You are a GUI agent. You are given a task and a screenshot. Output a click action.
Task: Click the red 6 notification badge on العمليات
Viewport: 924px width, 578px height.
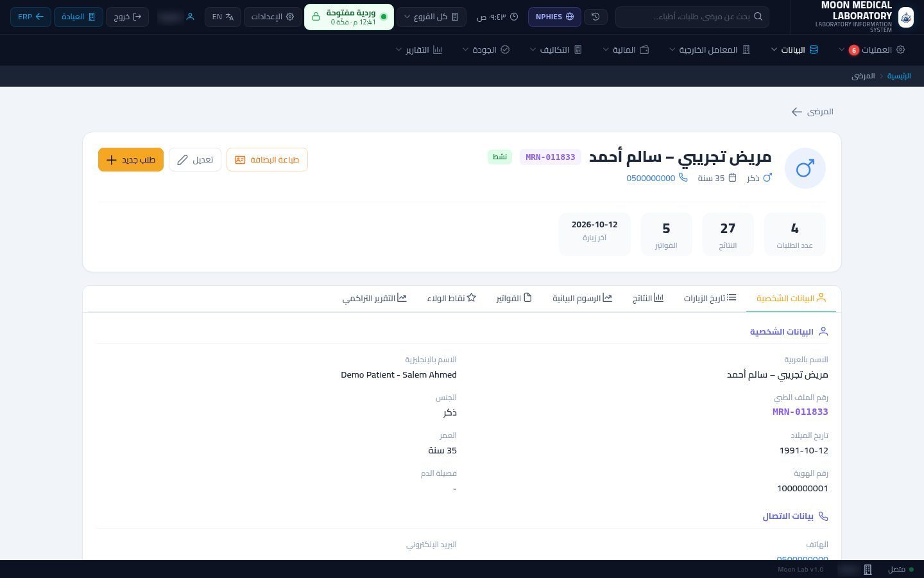point(853,50)
